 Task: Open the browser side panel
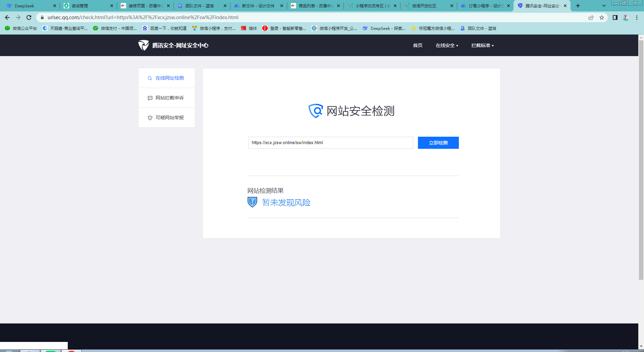(615, 17)
